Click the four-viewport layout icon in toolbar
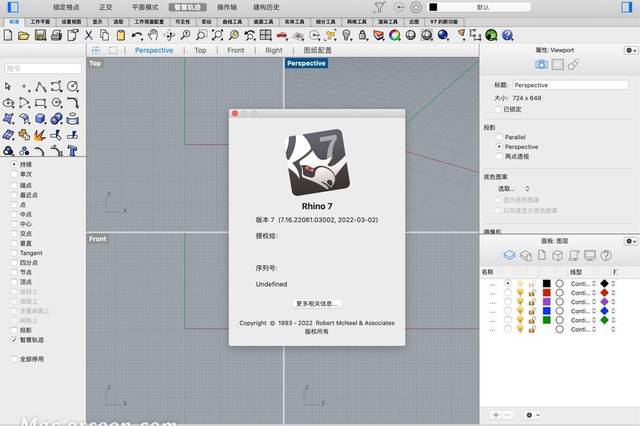Image resolution: width=640 pixels, height=426 pixels. [x=266, y=35]
